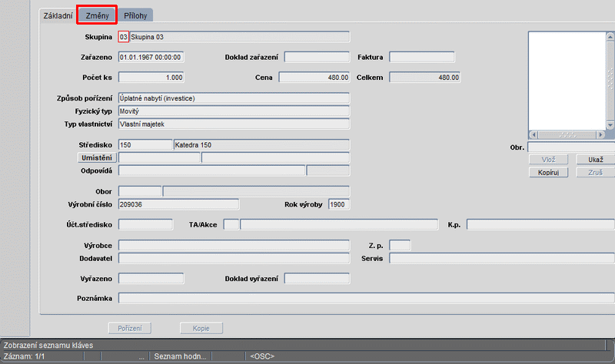Click the Rok výroby field 1900
This screenshot has width=615, height=364.
point(339,204)
